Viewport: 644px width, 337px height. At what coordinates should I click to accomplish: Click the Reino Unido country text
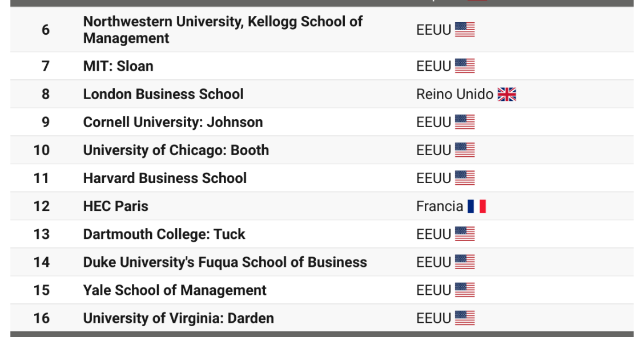(454, 94)
